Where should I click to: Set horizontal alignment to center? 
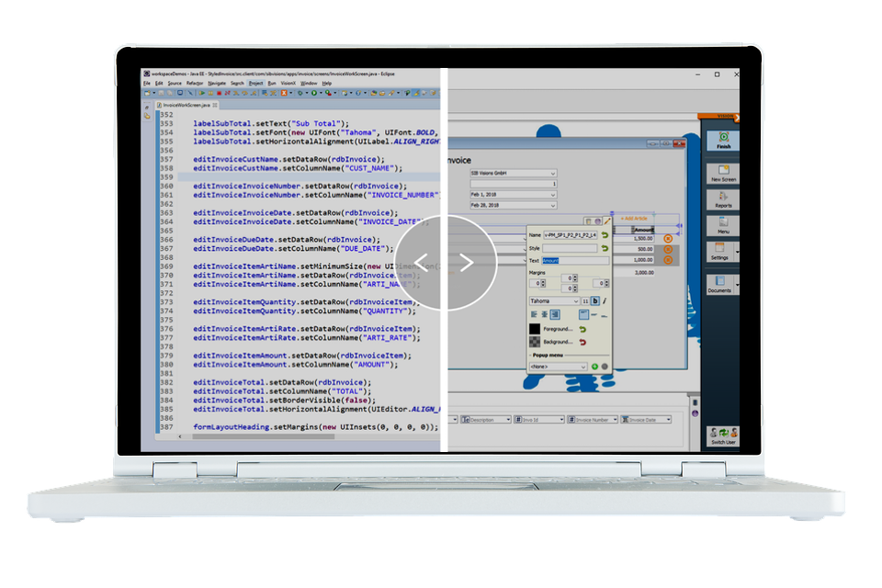coord(545,314)
